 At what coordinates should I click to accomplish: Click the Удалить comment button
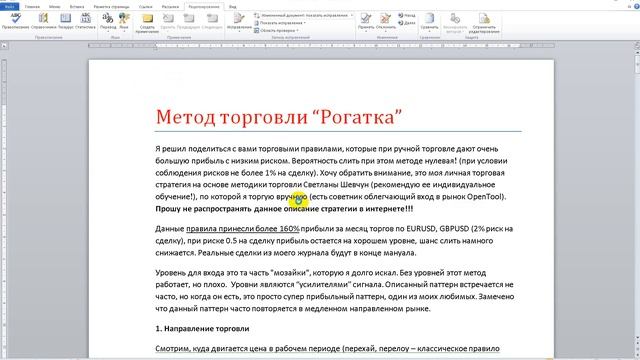pos(168,22)
